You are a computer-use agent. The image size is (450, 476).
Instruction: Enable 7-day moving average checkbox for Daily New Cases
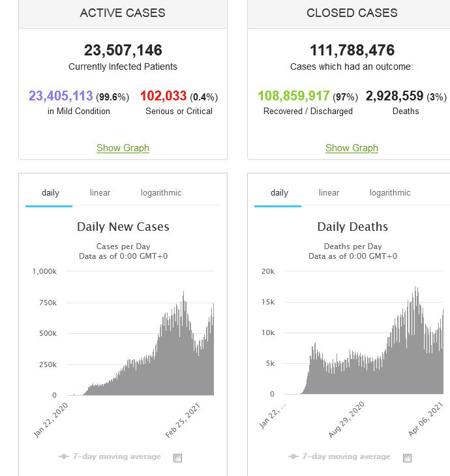tap(178, 458)
